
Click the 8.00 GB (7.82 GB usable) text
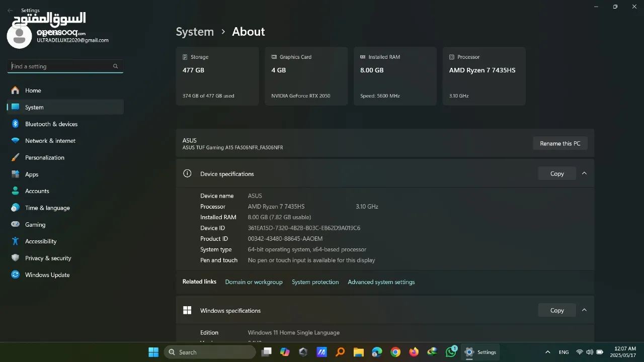279,217
